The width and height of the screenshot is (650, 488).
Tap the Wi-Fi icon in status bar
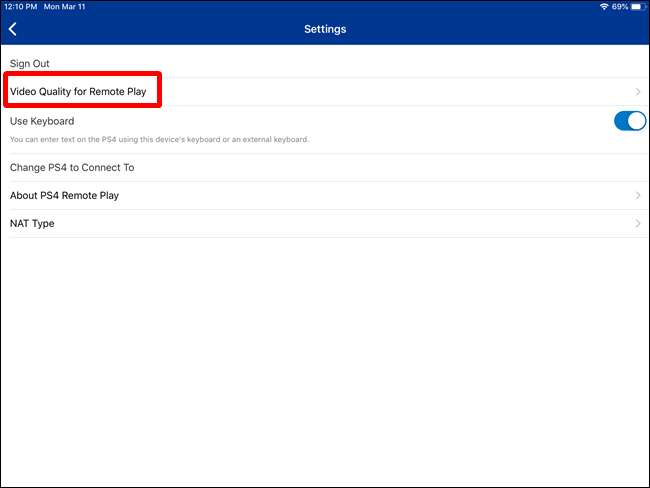604,6
